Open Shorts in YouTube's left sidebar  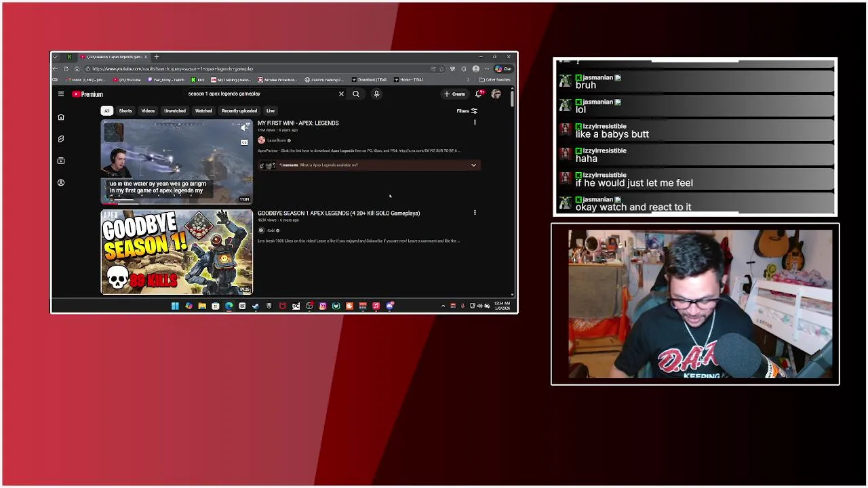click(61, 139)
